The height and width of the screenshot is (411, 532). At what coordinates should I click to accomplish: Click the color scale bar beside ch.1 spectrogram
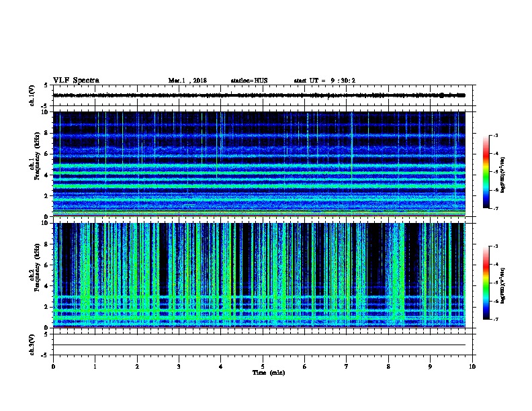point(486,172)
